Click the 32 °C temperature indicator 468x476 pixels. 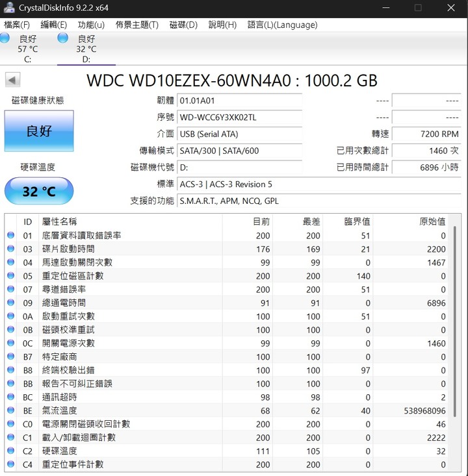coord(39,191)
